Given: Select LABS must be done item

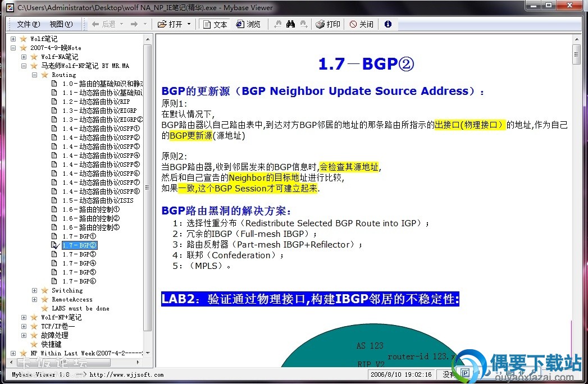Looking at the screenshot, I should (81, 309).
